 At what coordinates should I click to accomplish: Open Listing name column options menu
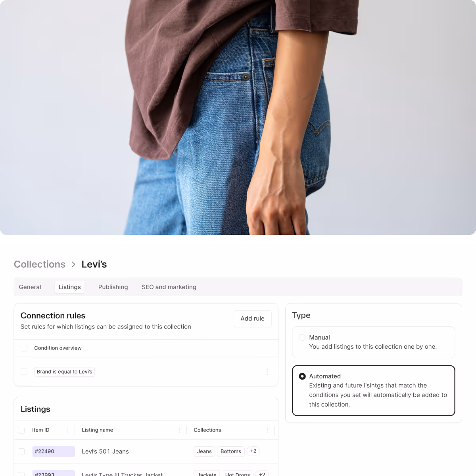click(x=179, y=430)
